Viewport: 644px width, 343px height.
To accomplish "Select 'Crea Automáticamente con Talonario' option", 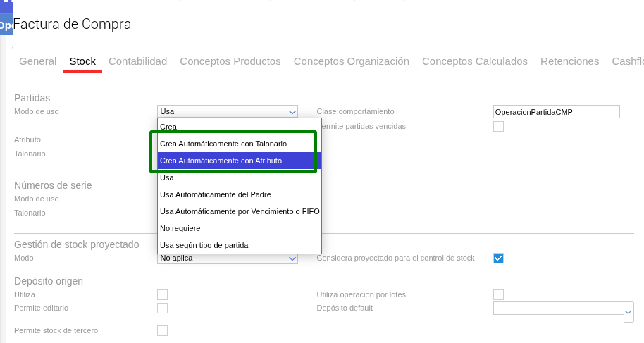I will [223, 144].
